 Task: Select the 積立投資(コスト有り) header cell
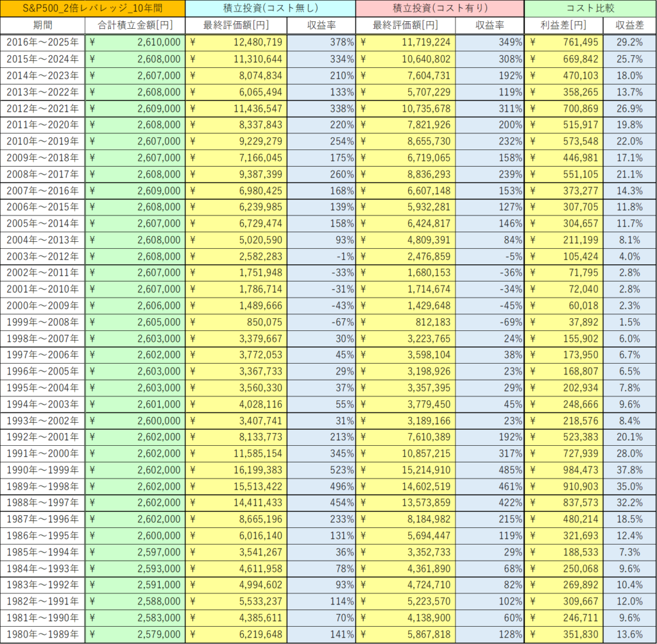[x=439, y=9]
